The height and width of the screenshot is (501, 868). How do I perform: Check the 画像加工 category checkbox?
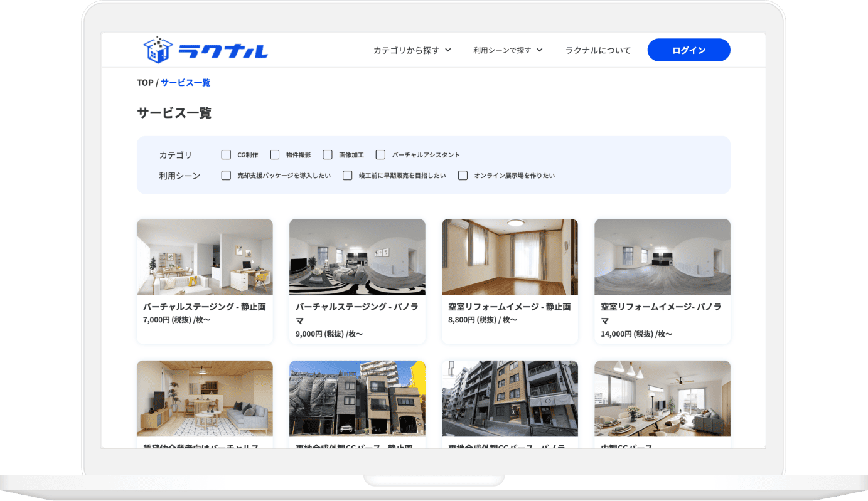click(327, 154)
